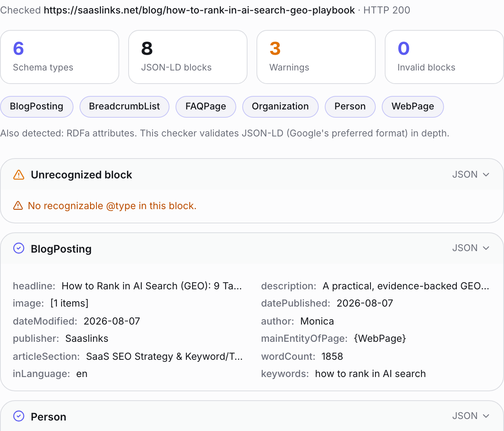Click the publisher value Saaslinks

click(x=87, y=338)
